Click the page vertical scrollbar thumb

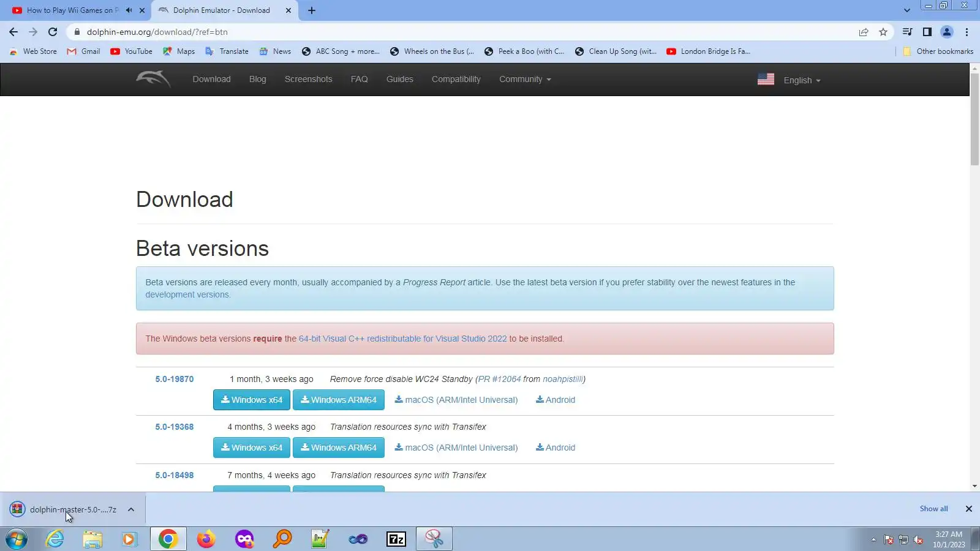click(x=974, y=119)
